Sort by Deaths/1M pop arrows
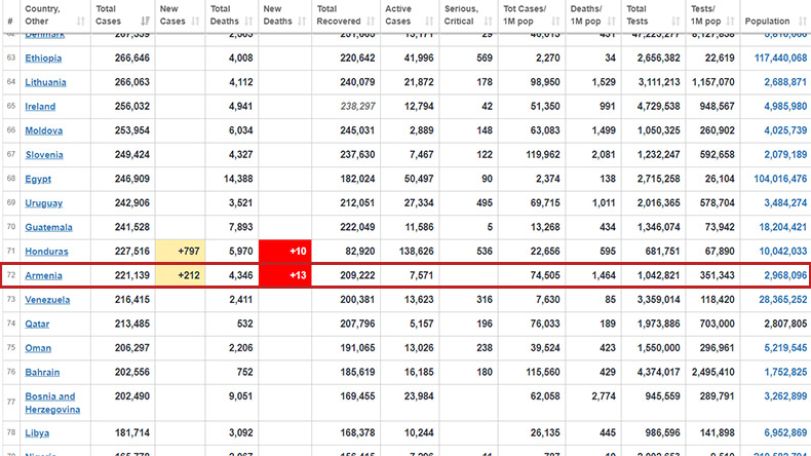The height and width of the screenshot is (456, 811). [612, 21]
